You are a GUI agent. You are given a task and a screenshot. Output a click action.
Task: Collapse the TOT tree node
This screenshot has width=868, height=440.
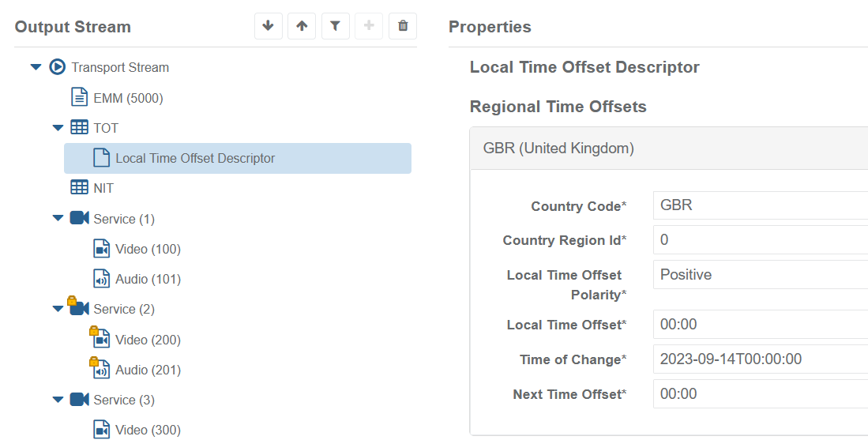click(x=58, y=128)
